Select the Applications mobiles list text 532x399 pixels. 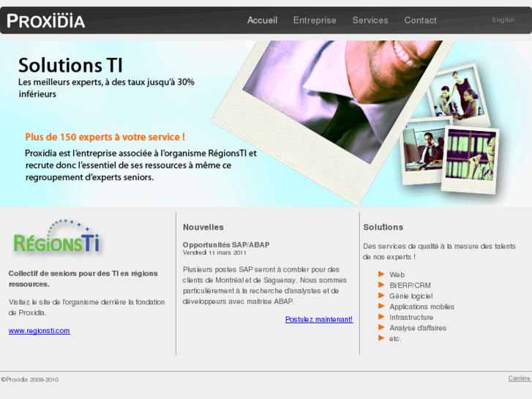(x=422, y=307)
